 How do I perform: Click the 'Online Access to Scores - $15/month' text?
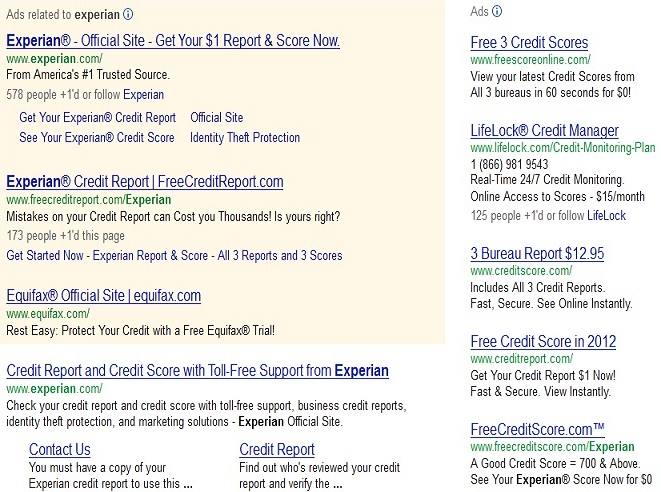(557, 196)
